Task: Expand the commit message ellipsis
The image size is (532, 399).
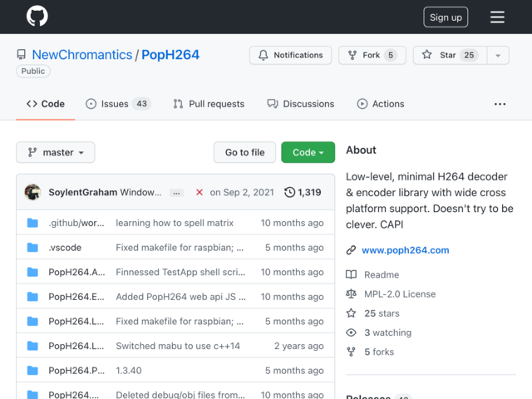Action: pos(176,193)
